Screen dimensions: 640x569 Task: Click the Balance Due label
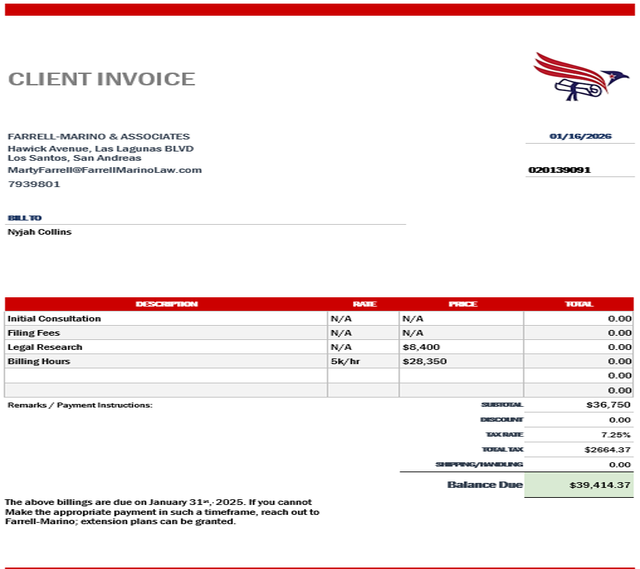click(485, 485)
